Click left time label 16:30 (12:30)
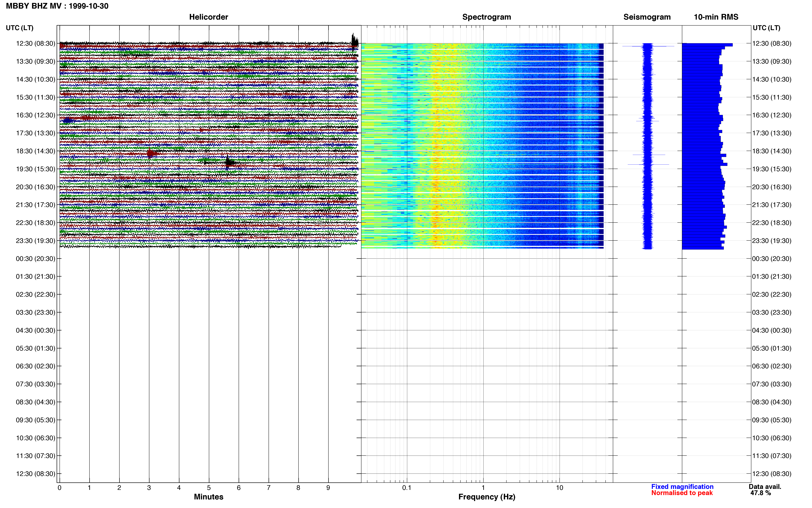812x508 pixels. pos(36,115)
